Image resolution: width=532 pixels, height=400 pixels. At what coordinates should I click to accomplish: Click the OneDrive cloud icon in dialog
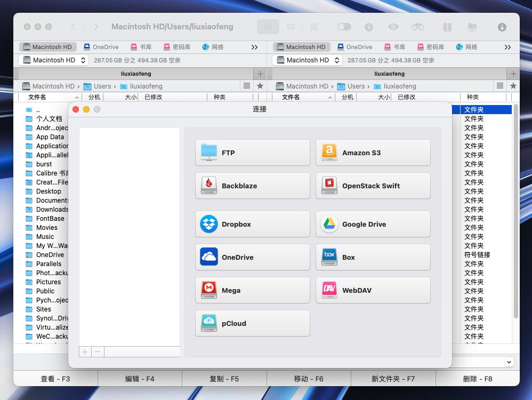click(208, 257)
